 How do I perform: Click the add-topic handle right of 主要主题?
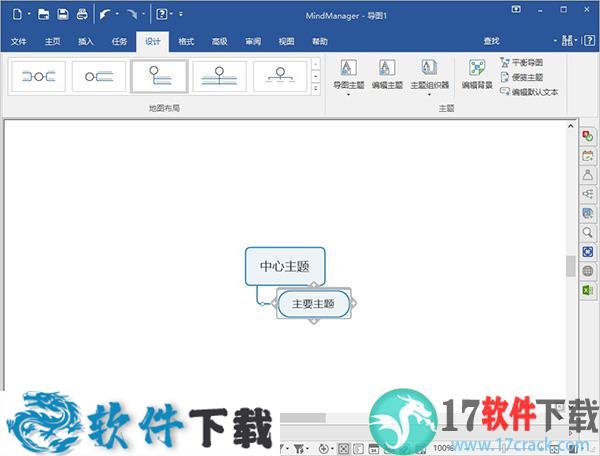[353, 303]
